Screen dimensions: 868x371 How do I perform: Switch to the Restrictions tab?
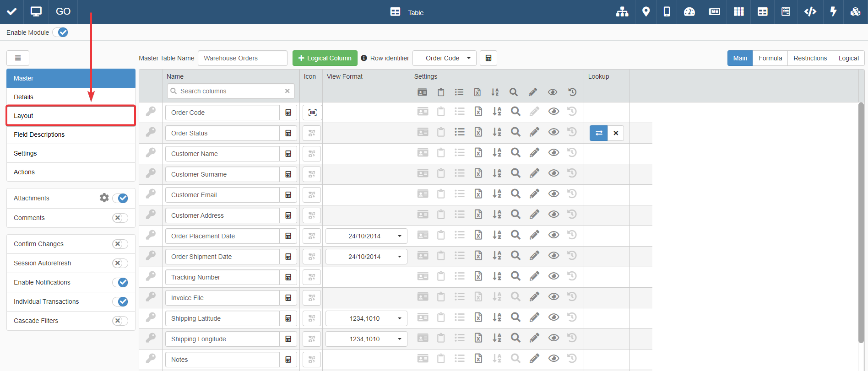810,58
